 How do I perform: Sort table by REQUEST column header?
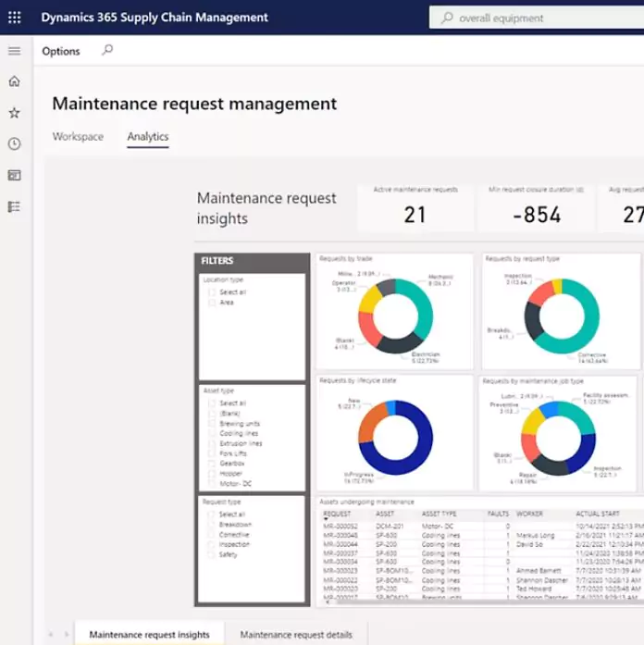coord(337,514)
